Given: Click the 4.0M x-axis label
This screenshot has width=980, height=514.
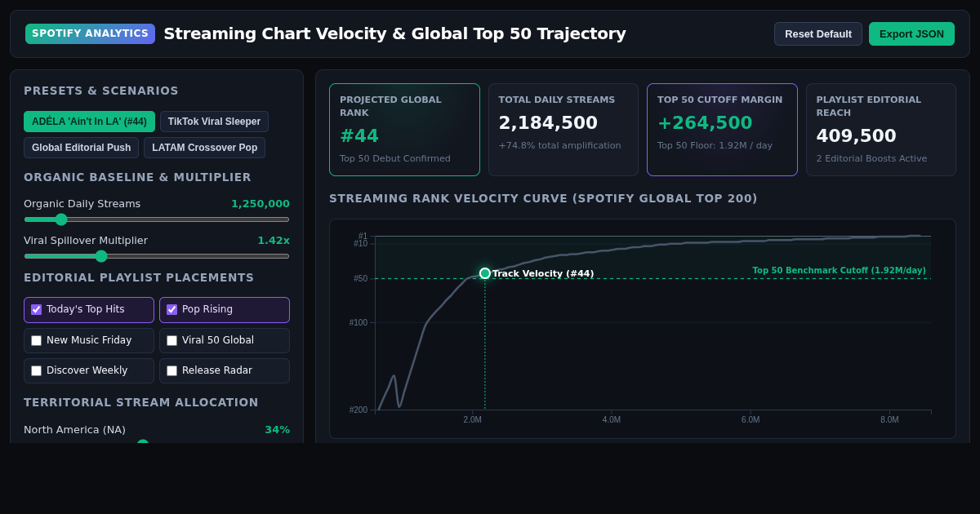Looking at the screenshot, I should [612, 420].
